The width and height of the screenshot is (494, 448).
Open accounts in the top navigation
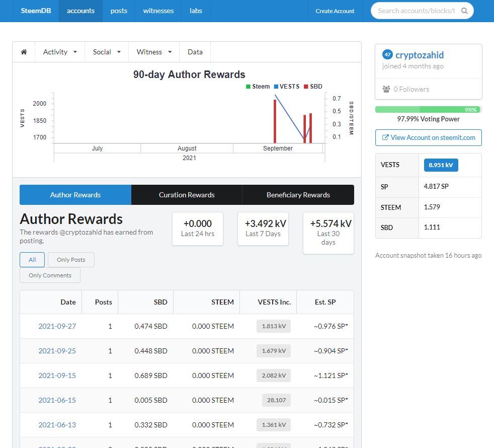pos(80,11)
